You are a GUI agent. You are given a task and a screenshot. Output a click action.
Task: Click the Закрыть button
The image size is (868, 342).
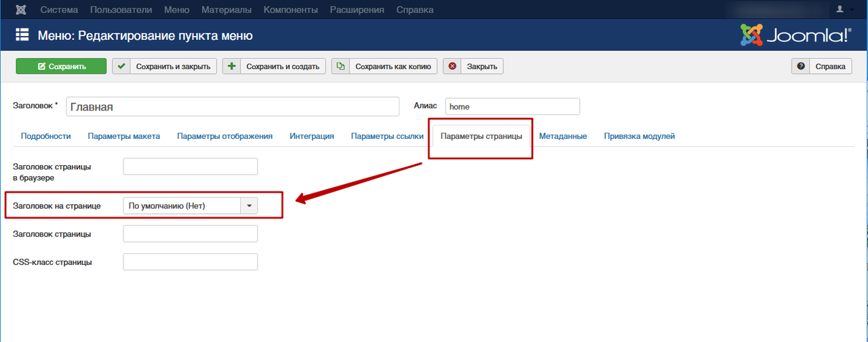click(x=473, y=66)
